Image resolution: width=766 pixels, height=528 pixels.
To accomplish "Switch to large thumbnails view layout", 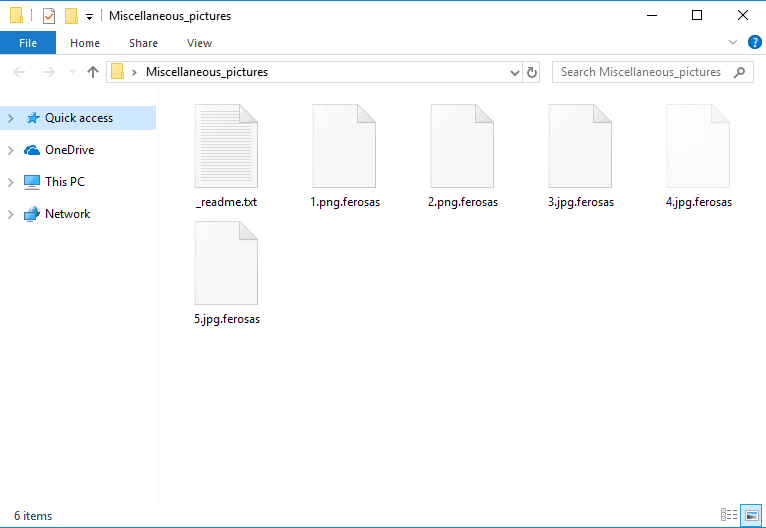I will (x=751, y=515).
